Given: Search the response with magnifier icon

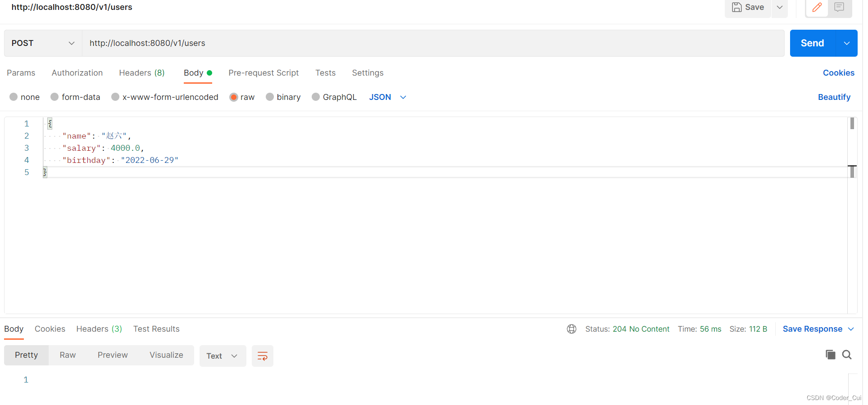Looking at the screenshot, I should click(847, 355).
